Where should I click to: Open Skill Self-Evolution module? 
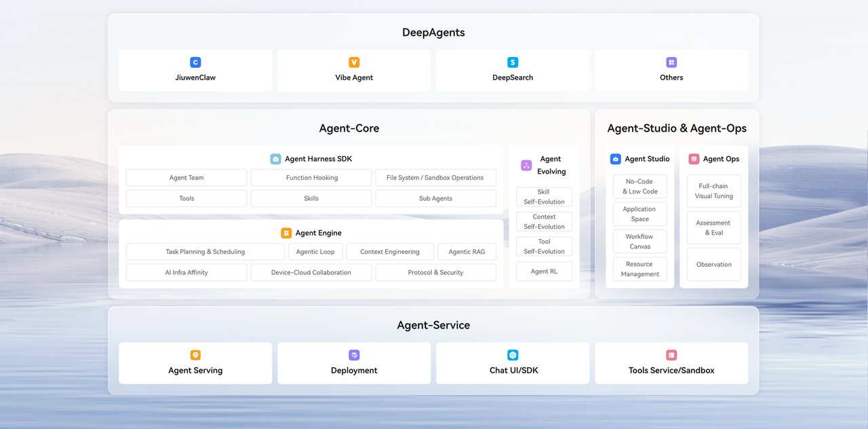coord(544,197)
